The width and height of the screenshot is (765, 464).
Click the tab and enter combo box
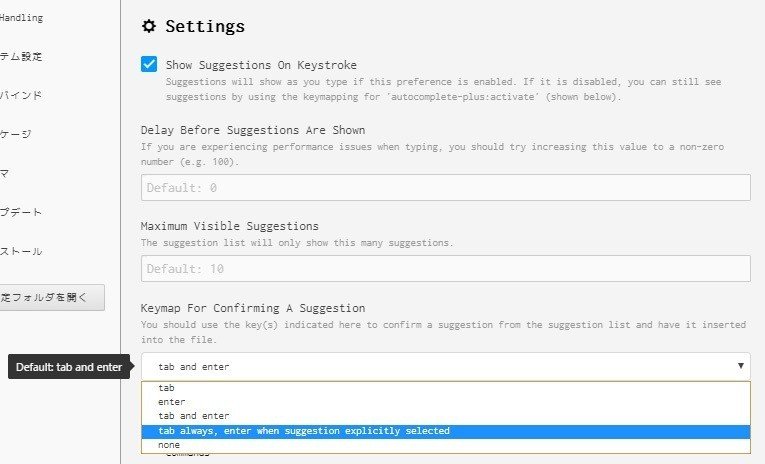coord(445,366)
